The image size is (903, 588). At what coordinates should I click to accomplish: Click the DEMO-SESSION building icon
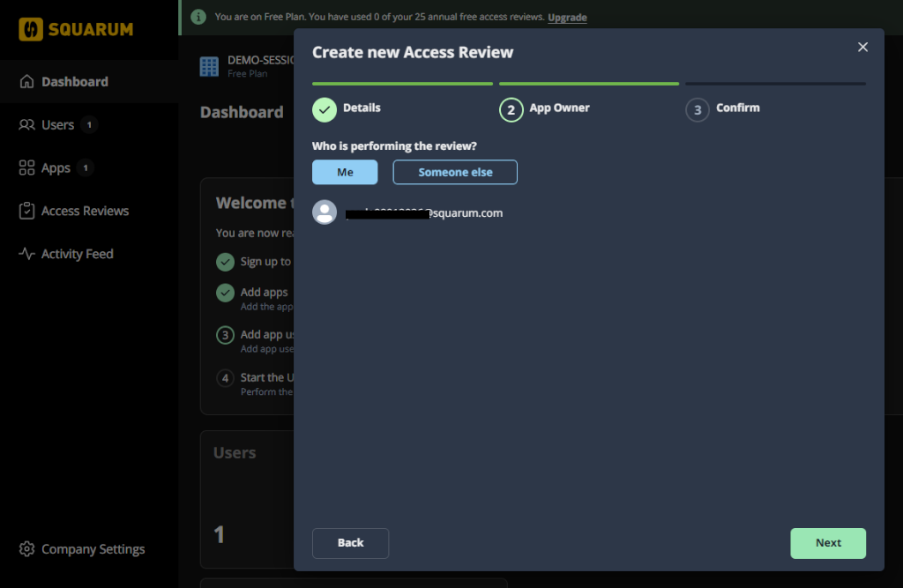click(208, 66)
